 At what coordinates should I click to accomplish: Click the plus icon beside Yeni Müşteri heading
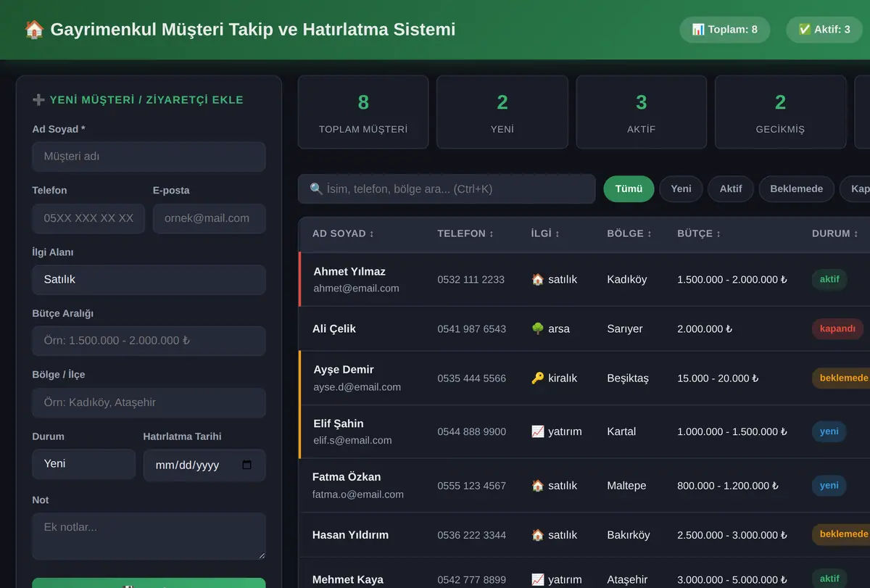click(38, 100)
